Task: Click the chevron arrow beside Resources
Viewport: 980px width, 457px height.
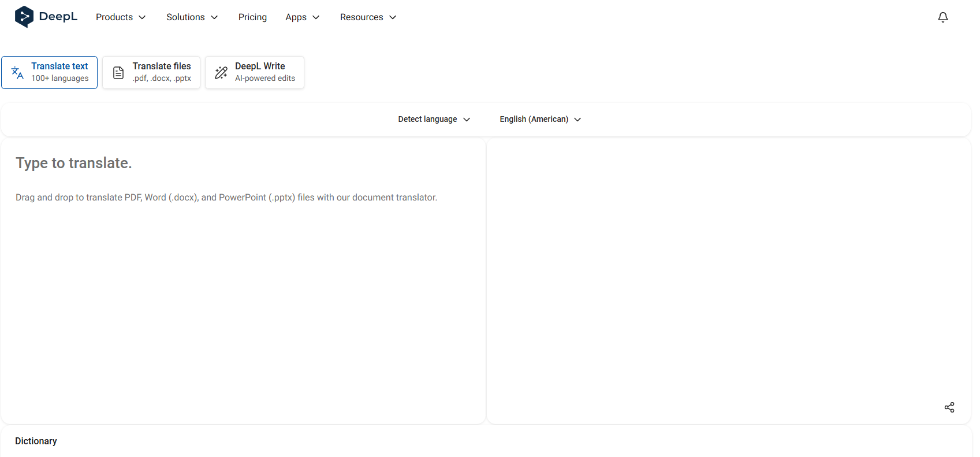Action: pyautogui.click(x=393, y=17)
